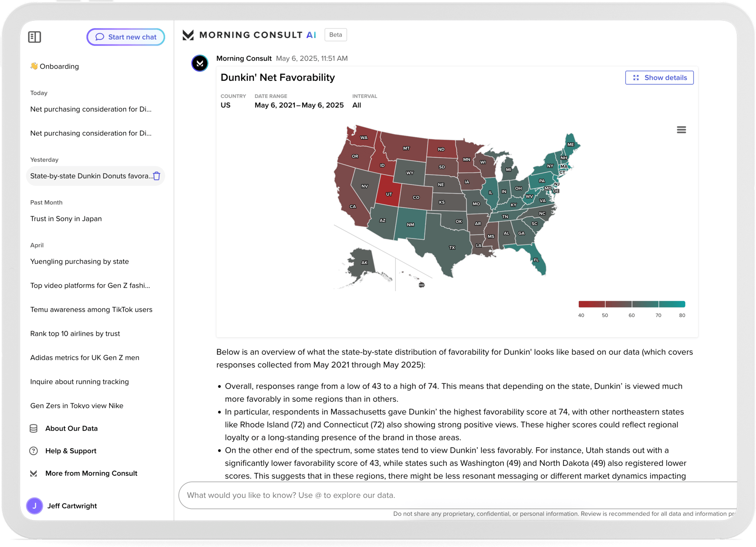Open Jeff Cartwright account name
Screen dimensions: 756x547
pos(72,506)
